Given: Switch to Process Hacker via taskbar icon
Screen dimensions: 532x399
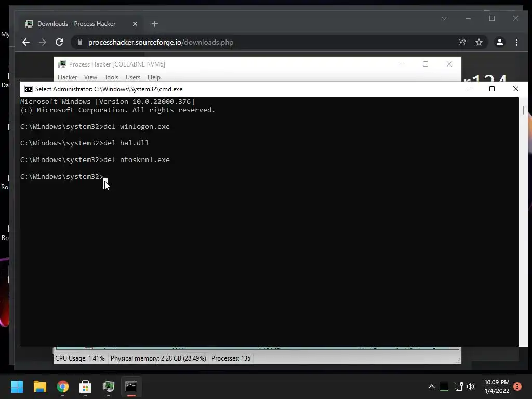Looking at the screenshot, I should [x=109, y=387].
